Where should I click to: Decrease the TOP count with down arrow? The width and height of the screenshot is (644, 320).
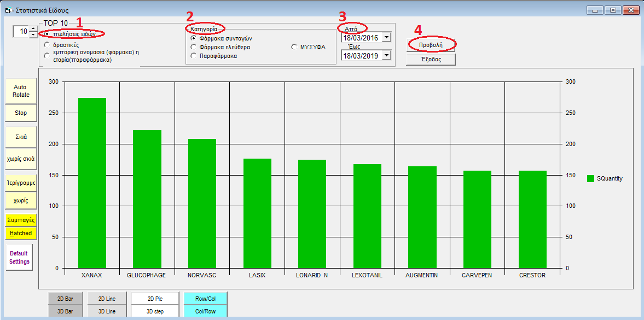coord(33,34)
